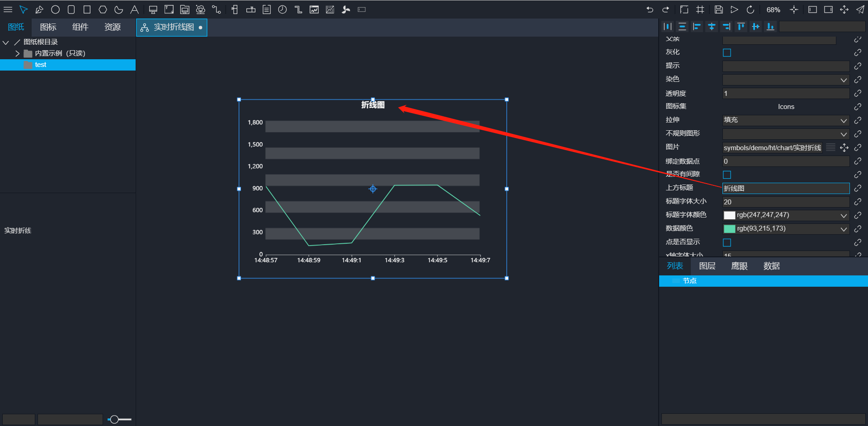Expand the 内置示例 folder
The image size is (868, 426).
(17, 53)
